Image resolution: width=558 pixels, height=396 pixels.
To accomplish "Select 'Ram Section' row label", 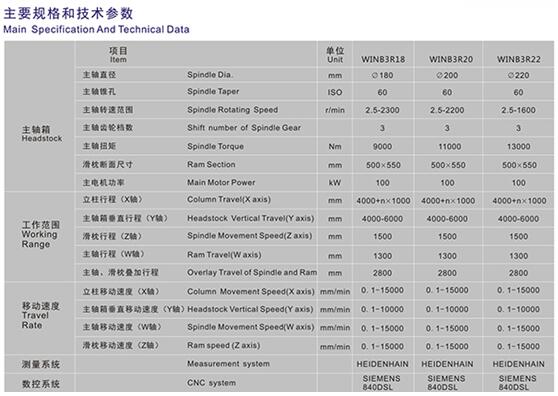I will coord(211,164).
